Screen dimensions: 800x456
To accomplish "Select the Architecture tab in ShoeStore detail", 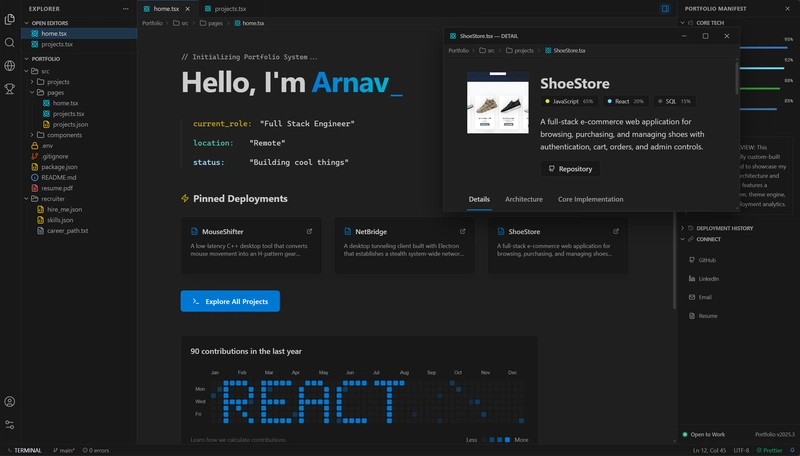I will point(524,199).
